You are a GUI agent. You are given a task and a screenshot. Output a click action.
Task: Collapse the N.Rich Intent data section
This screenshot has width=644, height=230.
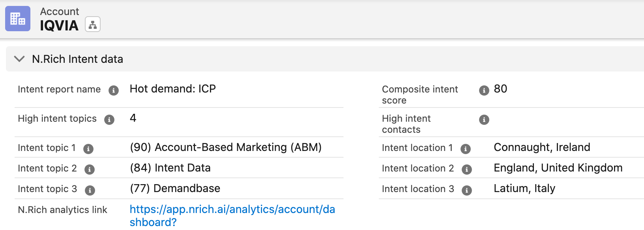19,59
